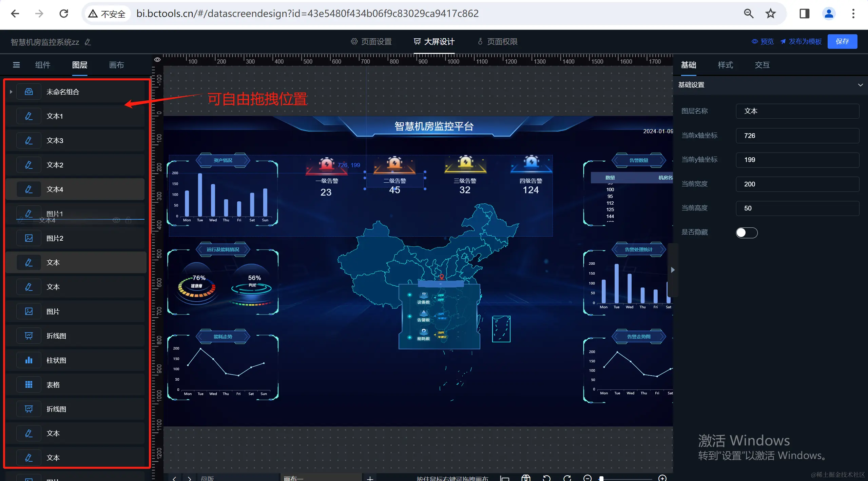Bookmark the page with star icon
This screenshot has height=481, width=868.
click(771, 14)
